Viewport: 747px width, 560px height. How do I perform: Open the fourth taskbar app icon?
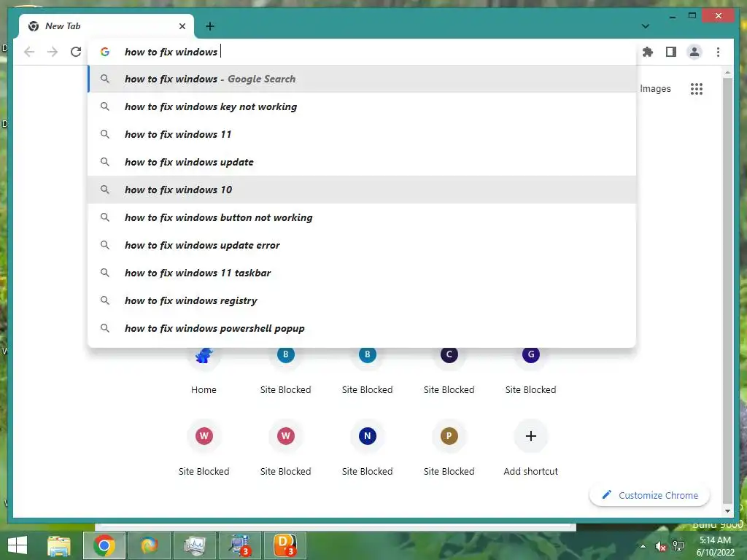click(x=195, y=545)
